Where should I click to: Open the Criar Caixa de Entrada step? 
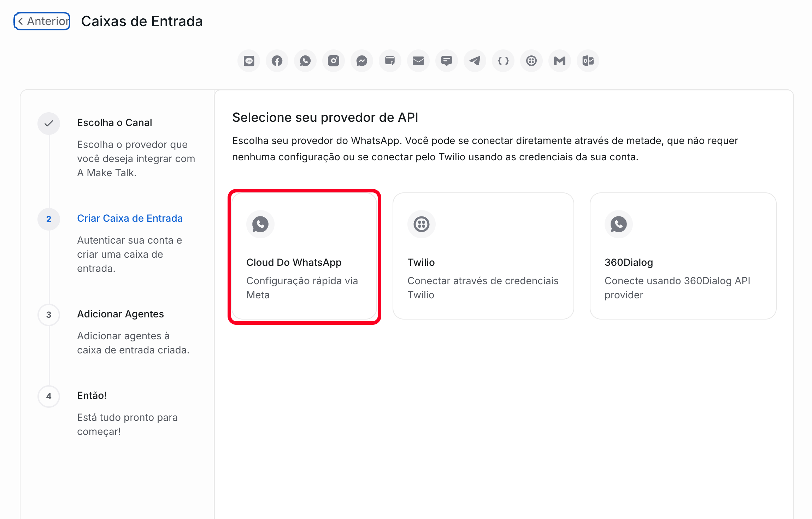click(130, 218)
